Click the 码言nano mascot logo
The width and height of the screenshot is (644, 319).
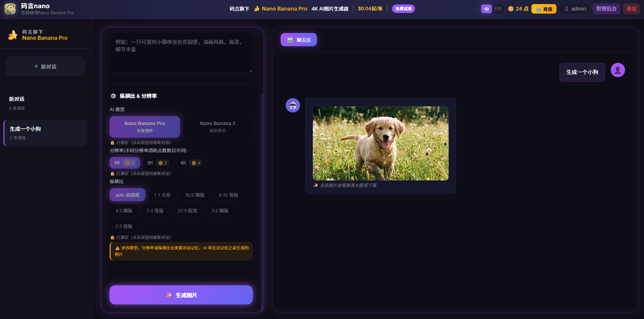[x=10, y=8]
